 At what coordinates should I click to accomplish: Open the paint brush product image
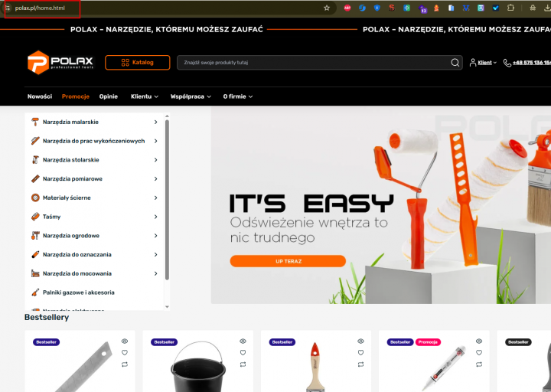tap(315, 367)
